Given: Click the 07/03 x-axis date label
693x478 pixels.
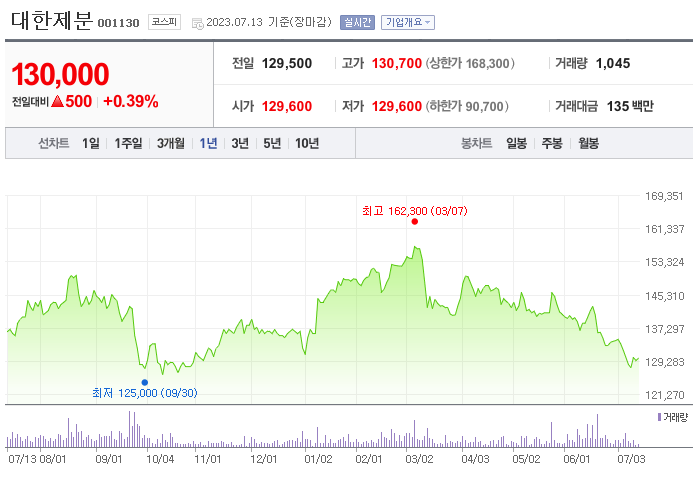Looking at the screenshot, I should click(631, 459).
